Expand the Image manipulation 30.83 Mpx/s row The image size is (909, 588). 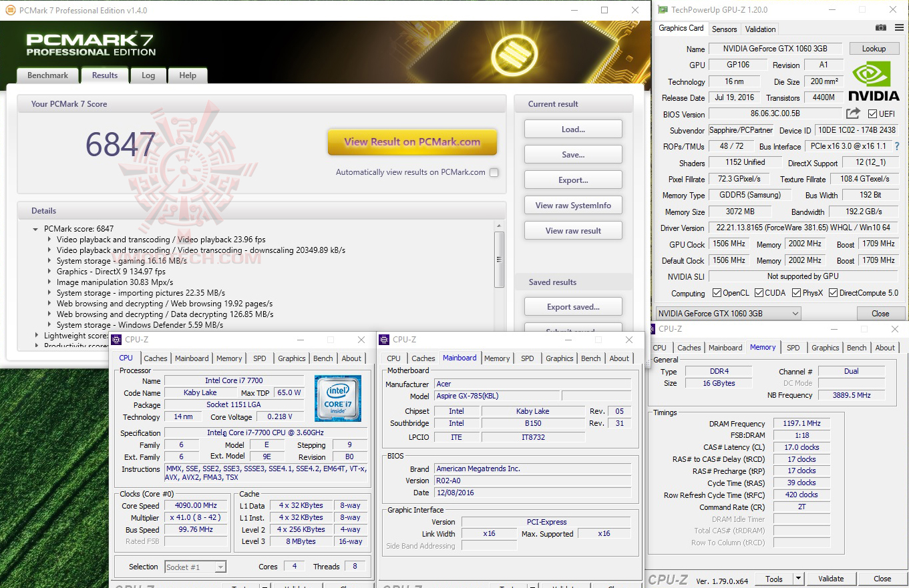pyautogui.click(x=49, y=282)
